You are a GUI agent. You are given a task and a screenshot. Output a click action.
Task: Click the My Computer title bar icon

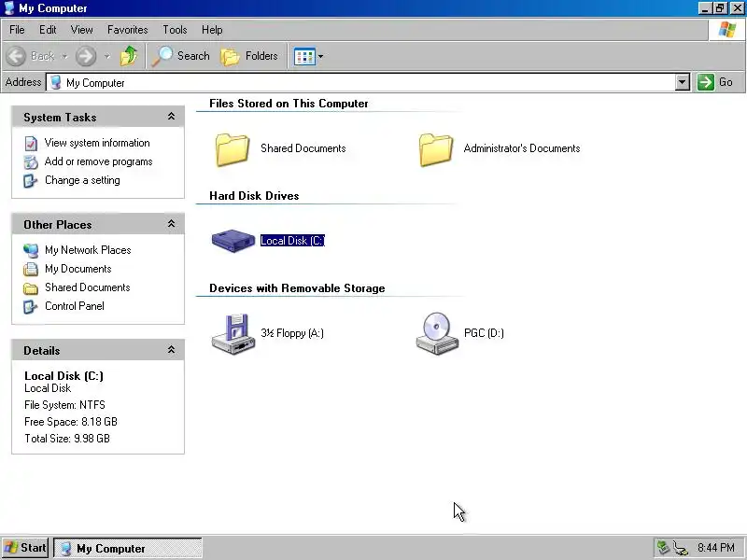[x=9, y=8]
